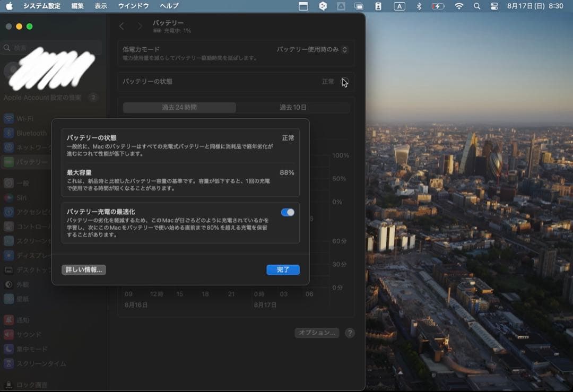The image size is (573, 392).
Task: Switch to the 過去10日 tab
Action: 293,107
